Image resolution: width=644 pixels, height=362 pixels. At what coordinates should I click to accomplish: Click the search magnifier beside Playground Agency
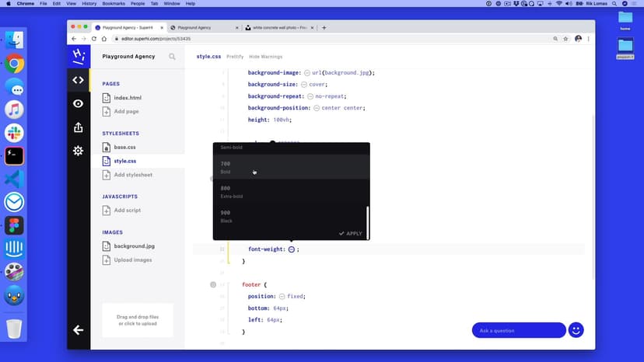pos(172,57)
